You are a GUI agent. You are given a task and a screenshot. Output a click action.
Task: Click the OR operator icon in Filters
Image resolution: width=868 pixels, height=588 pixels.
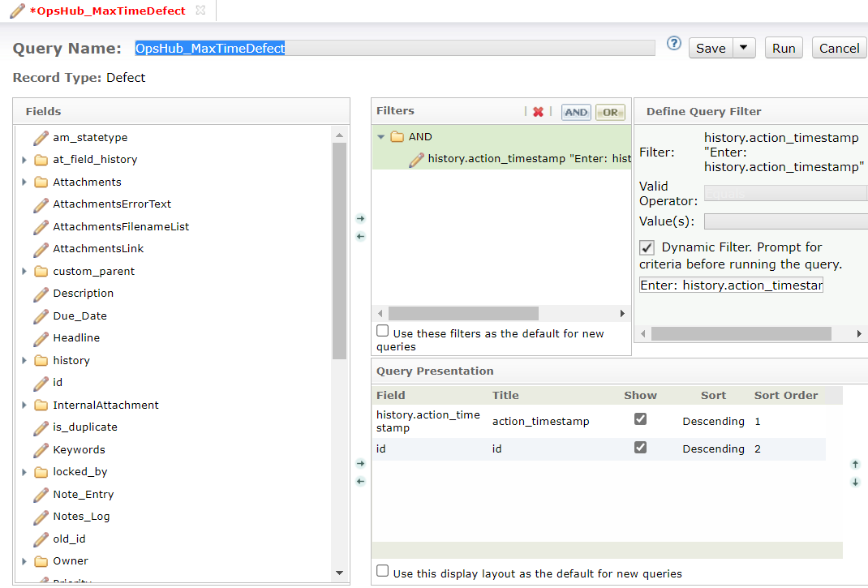pos(610,113)
